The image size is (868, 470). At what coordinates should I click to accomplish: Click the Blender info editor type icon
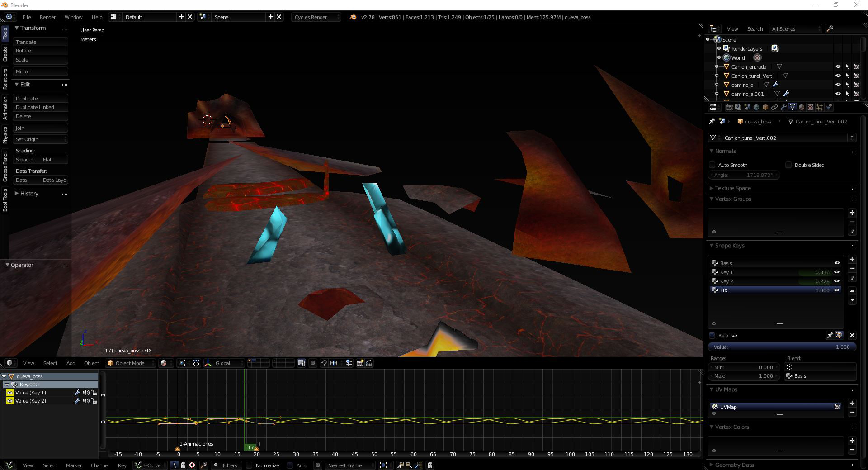[9, 17]
